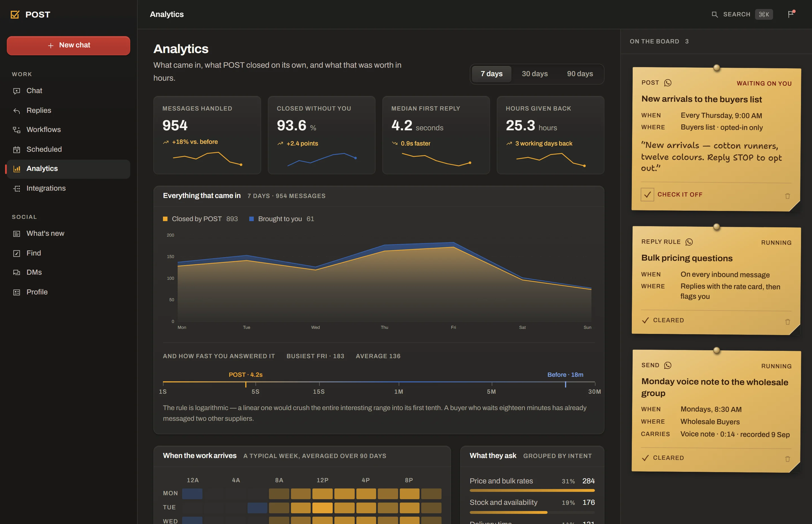Viewport: 812px width, 524px height.
Task: Open Chat in the sidebar
Action: tap(69, 91)
